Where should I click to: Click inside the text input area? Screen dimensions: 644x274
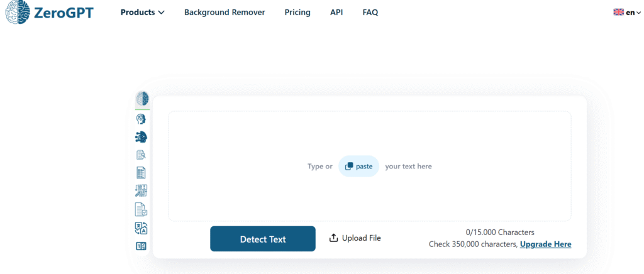370,166
